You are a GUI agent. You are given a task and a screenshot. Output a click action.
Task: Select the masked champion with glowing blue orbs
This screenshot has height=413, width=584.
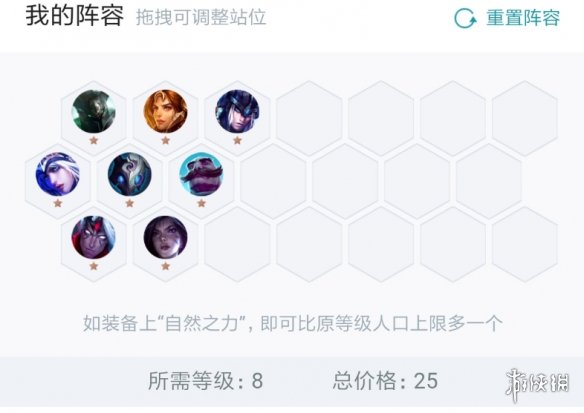tap(130, 174)
